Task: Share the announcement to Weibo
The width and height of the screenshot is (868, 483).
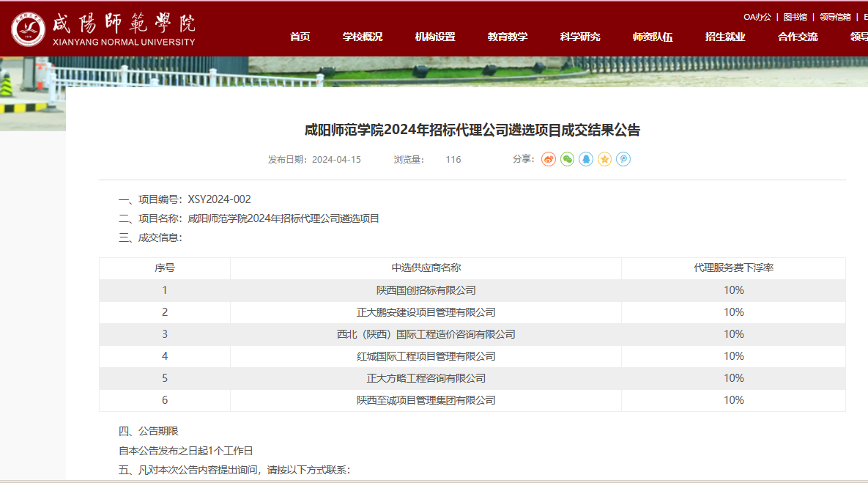Action: point(549,159)
